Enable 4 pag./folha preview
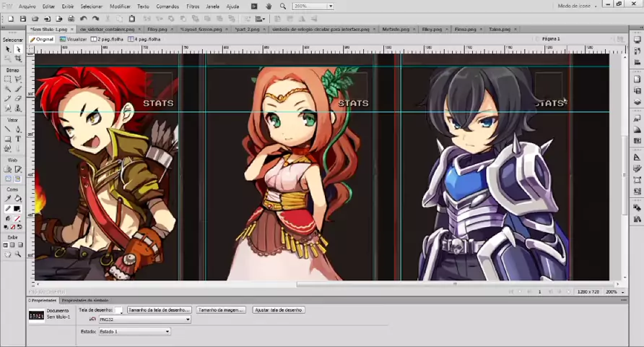 144,39
